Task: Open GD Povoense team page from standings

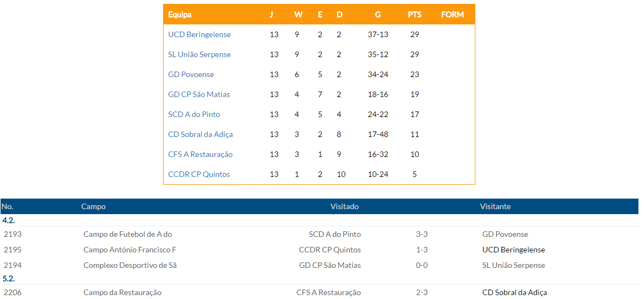Action: tap(191, 74)
